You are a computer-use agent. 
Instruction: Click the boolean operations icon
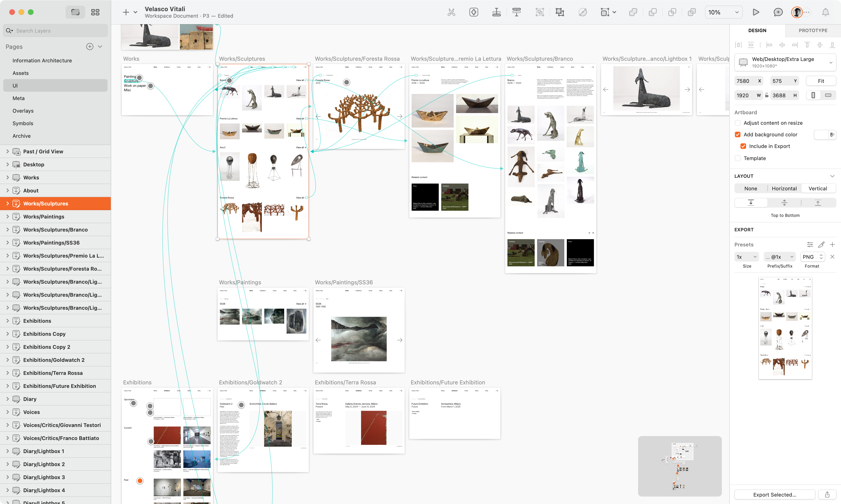pos(633,12)
